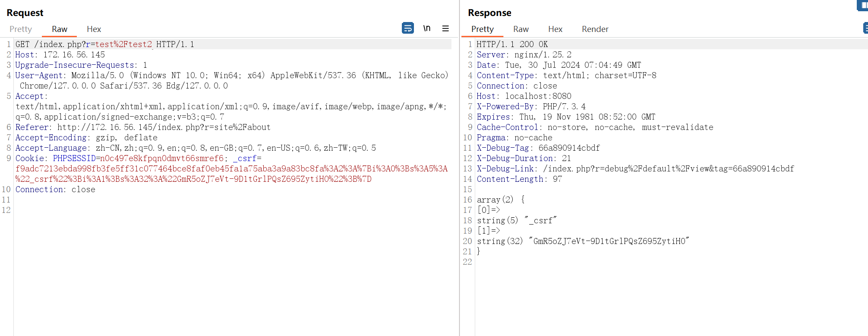Image resolution: width=868 pixels, height=336 pixels.
Task: Toggle word wrap in the Request pane
Action: click(x=407, y=28)
